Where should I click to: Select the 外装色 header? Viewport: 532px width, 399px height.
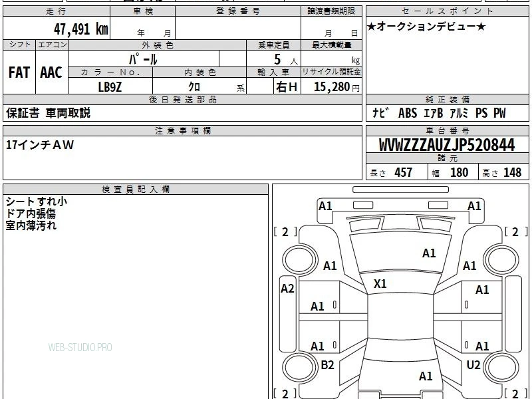point(158,45)
